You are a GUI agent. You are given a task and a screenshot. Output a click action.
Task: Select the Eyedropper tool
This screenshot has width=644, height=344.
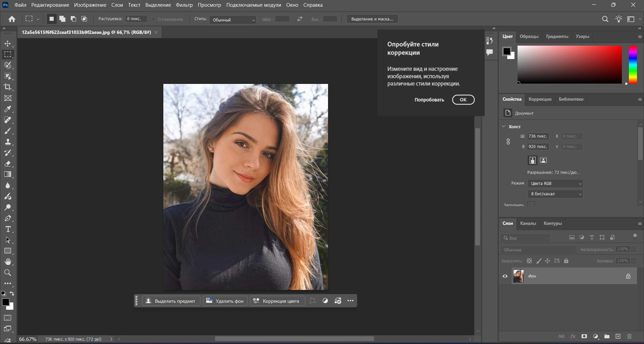click(8, 109)
